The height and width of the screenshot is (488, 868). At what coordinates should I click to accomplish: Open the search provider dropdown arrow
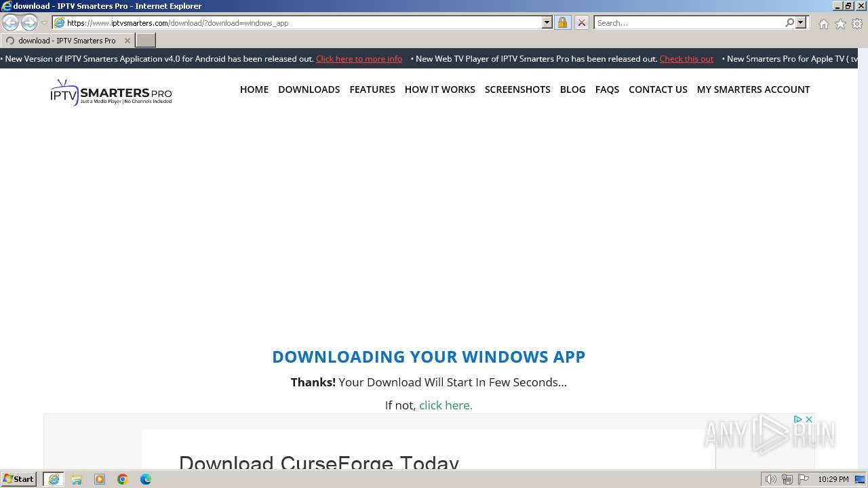pyautogui.click(x=801, y=22)
